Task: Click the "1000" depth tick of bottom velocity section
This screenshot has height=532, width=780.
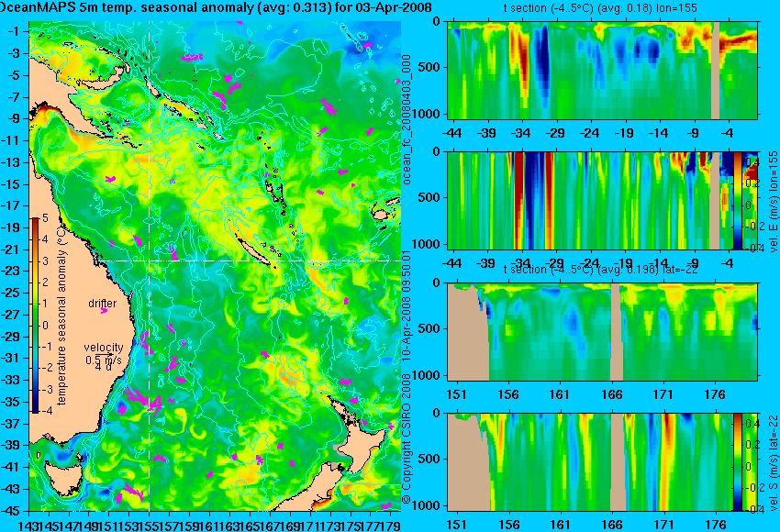Action: (x=428, y=505)
